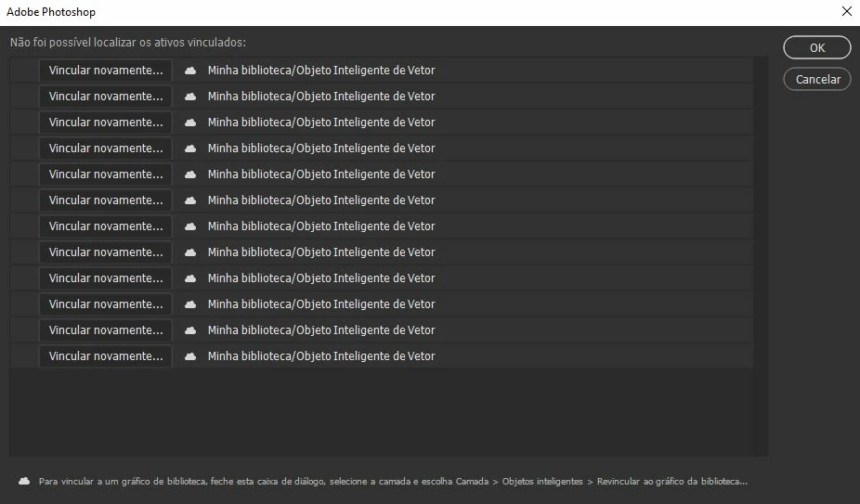Confirm the dialog with OK
860x504 pixels.
click(x=816, y=47)
